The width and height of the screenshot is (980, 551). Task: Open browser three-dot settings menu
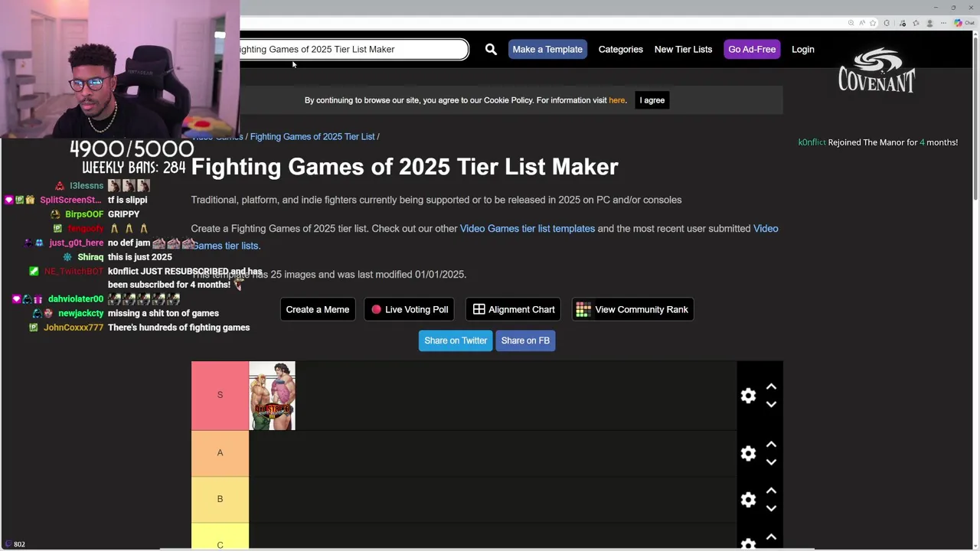(x=943, y=23)
